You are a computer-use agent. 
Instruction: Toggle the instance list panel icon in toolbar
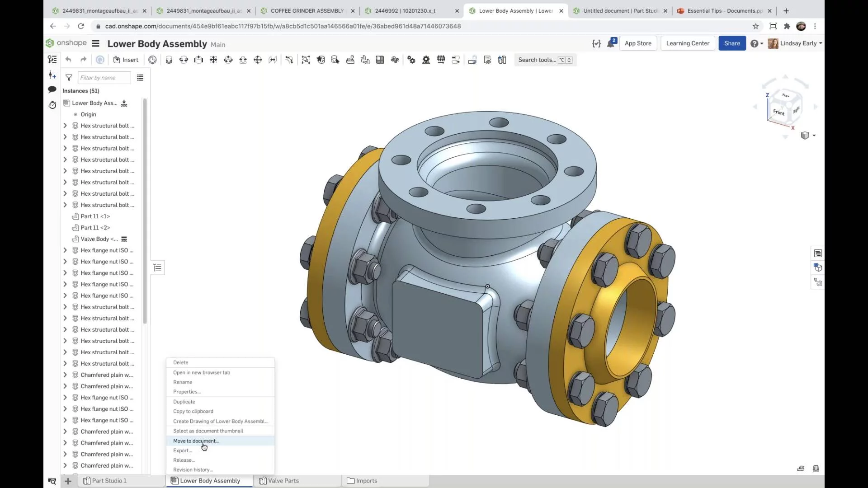[x=52, y=60]
